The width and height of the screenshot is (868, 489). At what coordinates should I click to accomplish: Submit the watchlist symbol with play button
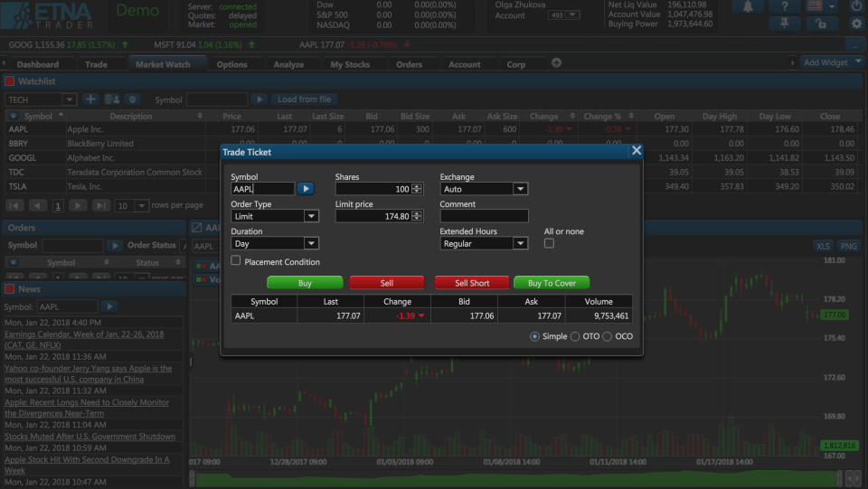coord(259,99)
